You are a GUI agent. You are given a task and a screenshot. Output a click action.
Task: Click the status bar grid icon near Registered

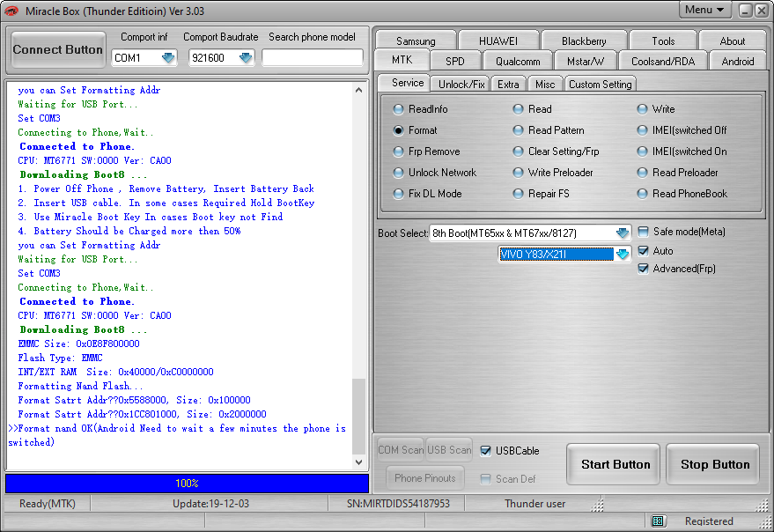point(658,521)
